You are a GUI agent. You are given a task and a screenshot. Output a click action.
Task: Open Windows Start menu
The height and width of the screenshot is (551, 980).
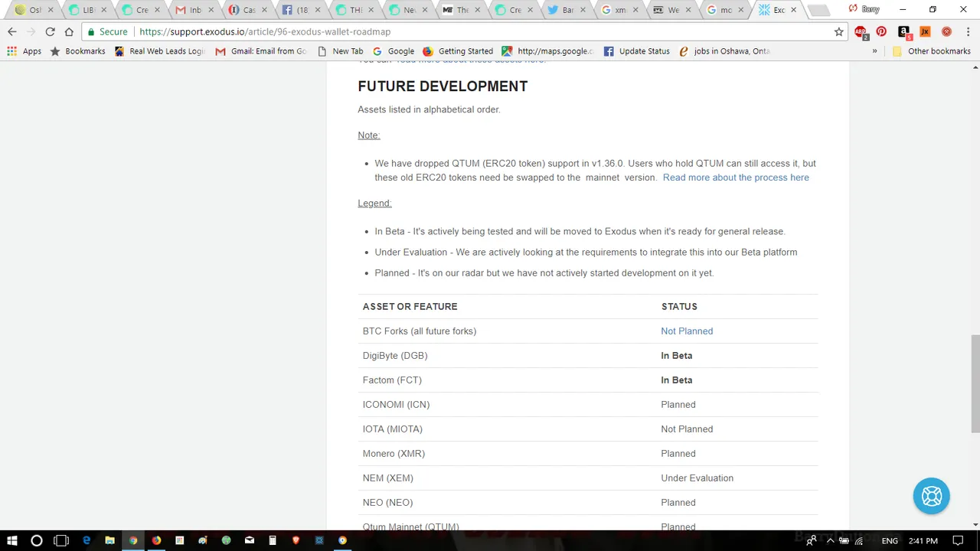[x=12, y=540]
